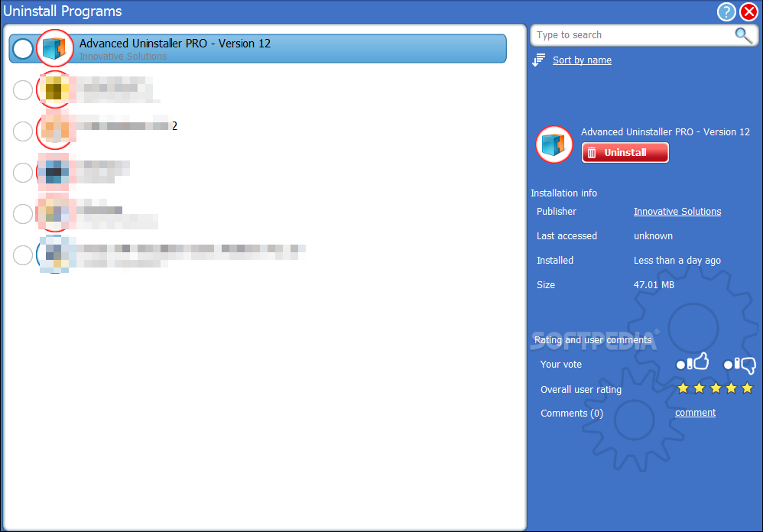Screen dimensions: 763x532
Task: Sort the list via Sort by name
Action: pyautogui.click(x=582, y=60)
